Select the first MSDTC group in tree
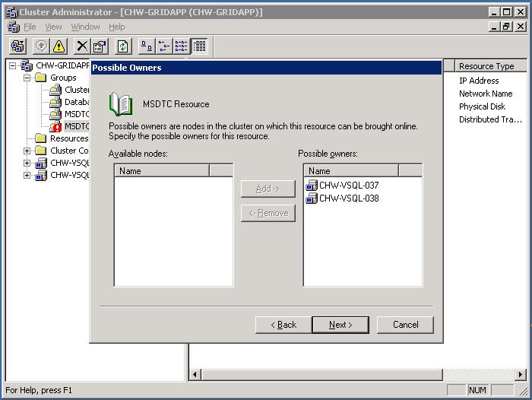Image resolution: width=532 pixels, height=400 pixels. click(x=77, y=114)
